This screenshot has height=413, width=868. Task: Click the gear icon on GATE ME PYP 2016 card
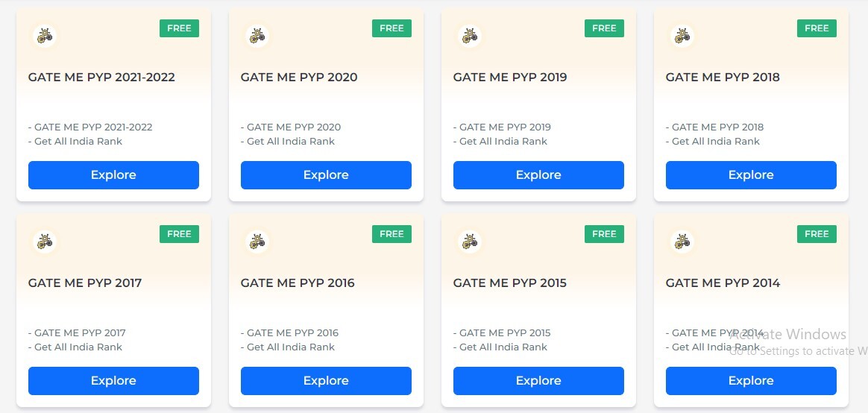257,242
